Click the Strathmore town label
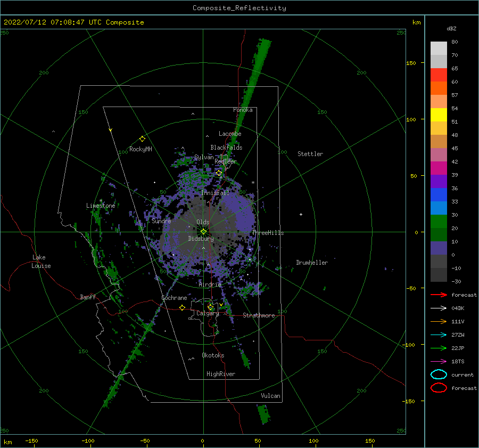 tap(259, 315)
